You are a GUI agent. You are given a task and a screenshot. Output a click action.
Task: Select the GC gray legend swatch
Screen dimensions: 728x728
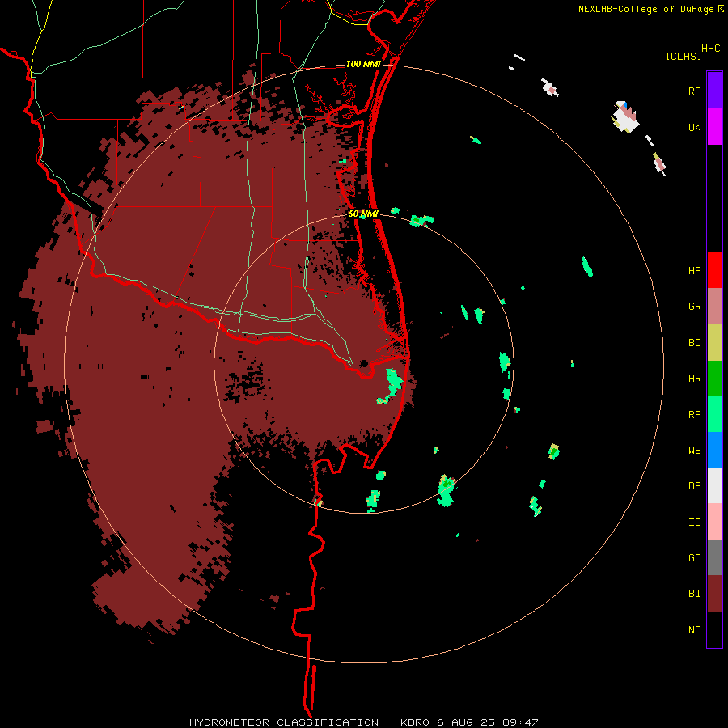click(714, 557)
